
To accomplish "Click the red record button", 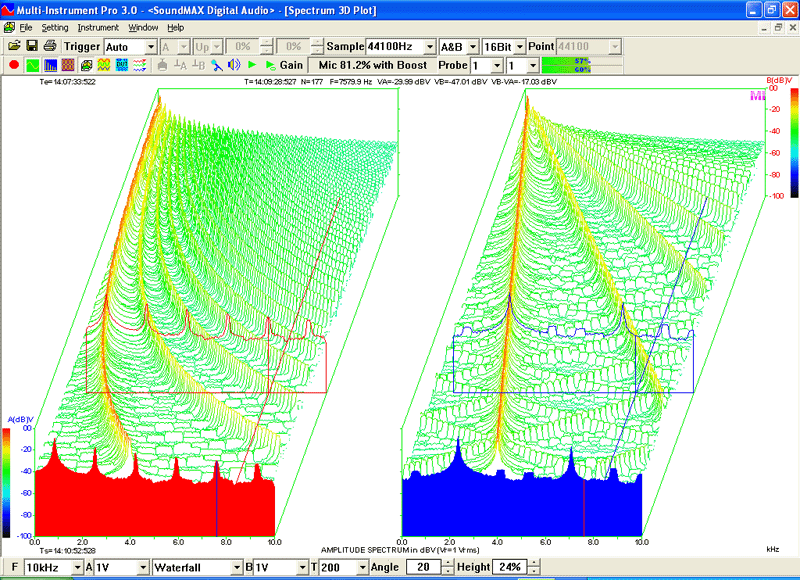I will point(14,65).
